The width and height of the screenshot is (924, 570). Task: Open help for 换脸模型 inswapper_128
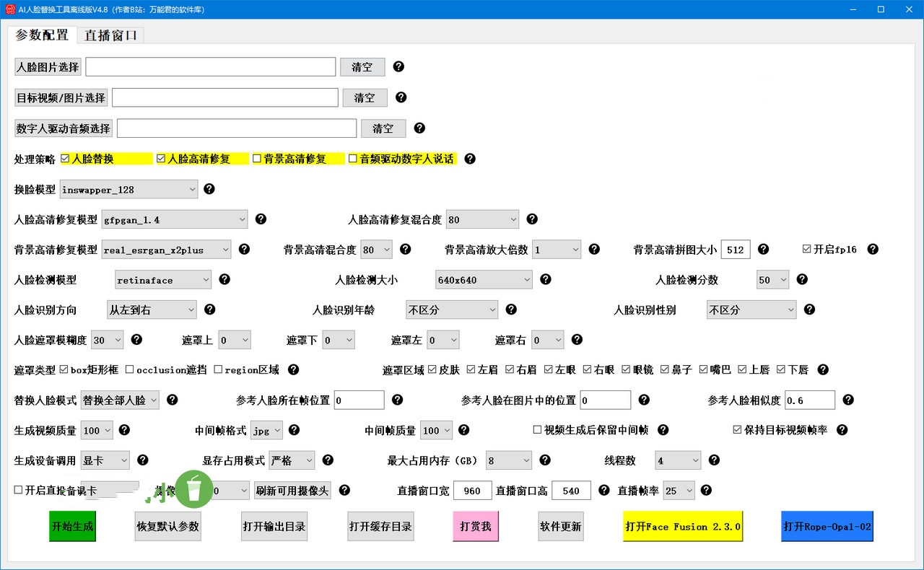[x=209, y=188]
